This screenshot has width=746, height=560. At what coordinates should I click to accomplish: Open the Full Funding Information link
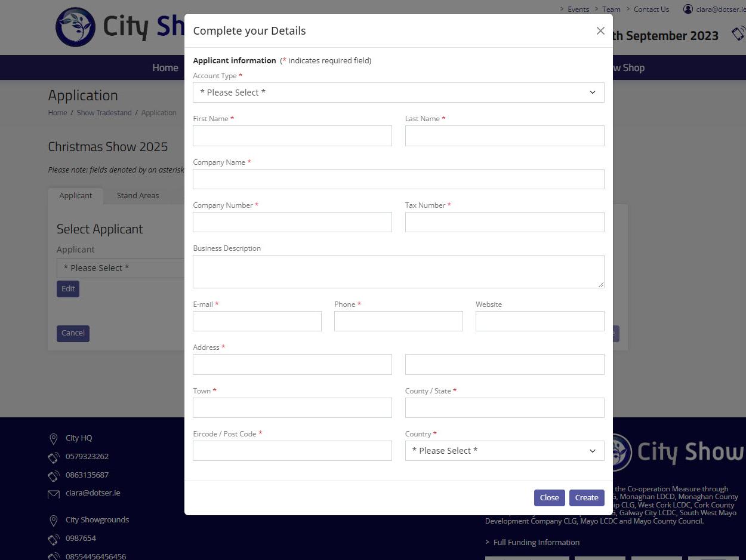(x=536, y=543)
